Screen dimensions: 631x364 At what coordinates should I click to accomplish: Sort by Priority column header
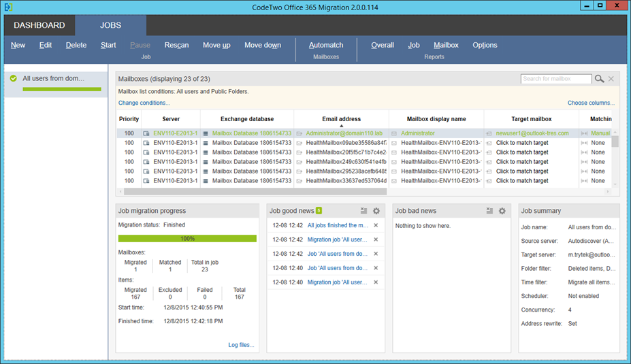129,119
